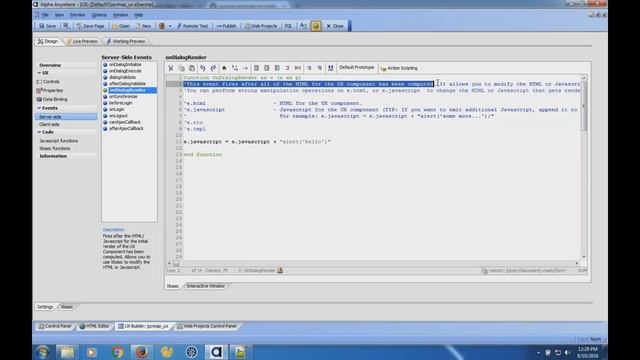Click the highlighted yellow toolbar icon
Image resolution: width=640 pixels, height=360 pixels.
click(316, 26)
